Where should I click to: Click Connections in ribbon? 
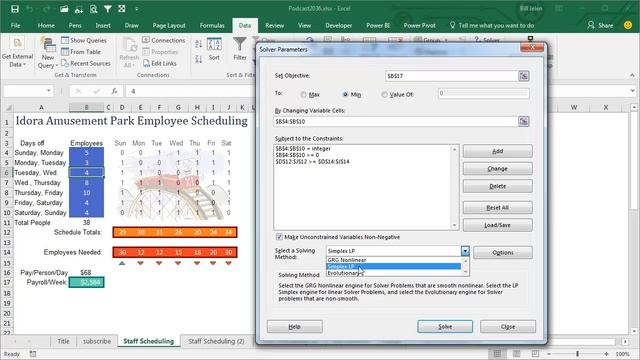[x=164, y=40]
